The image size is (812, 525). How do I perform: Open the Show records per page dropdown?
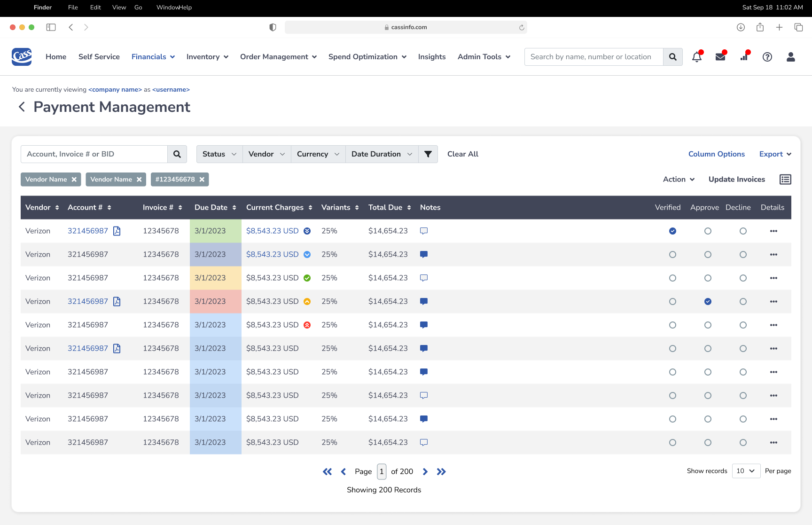[x=746, y=471]
